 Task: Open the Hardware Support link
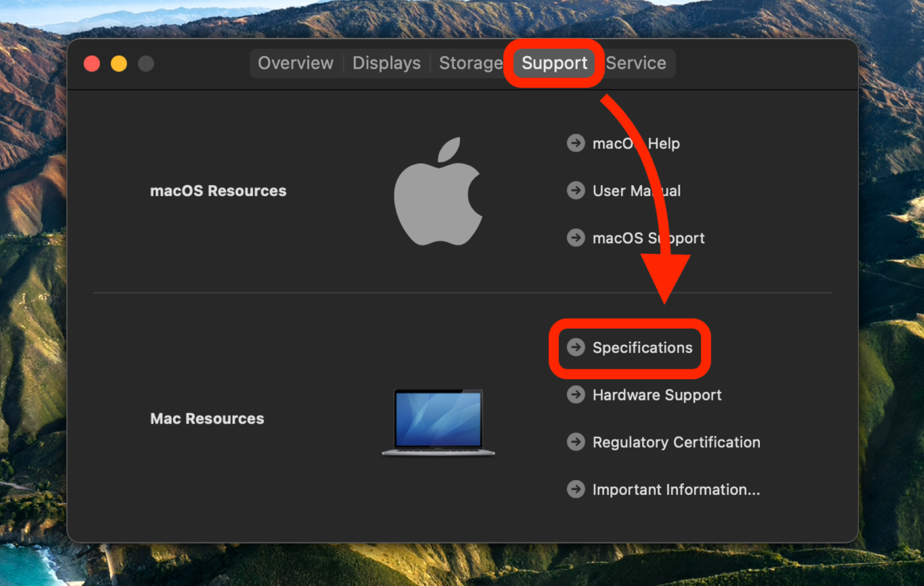pyautogui.click(x=656, y=395)
